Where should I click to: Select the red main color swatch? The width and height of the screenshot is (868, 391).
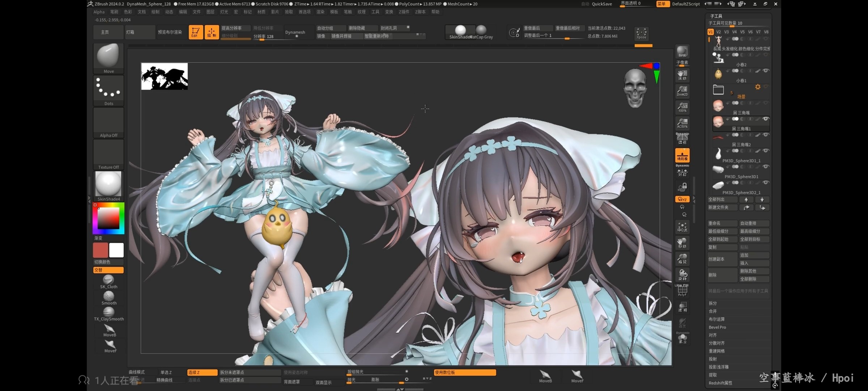pyautogui.click(x=101, y=250)
